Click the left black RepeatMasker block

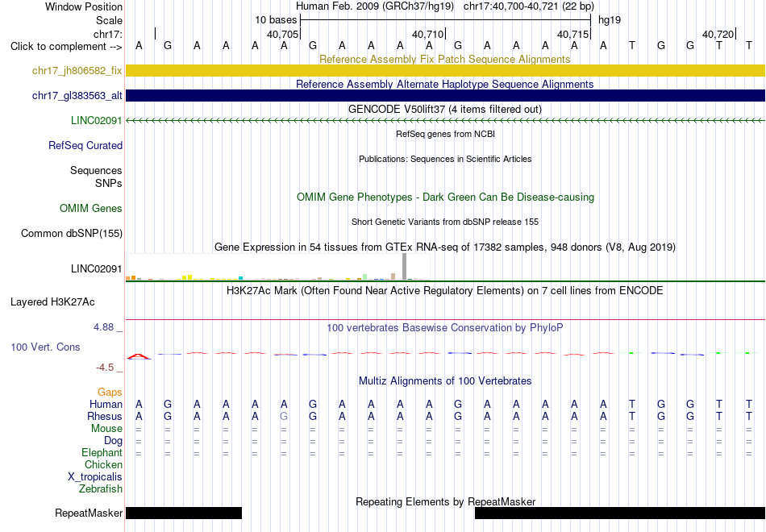(184, 513)
